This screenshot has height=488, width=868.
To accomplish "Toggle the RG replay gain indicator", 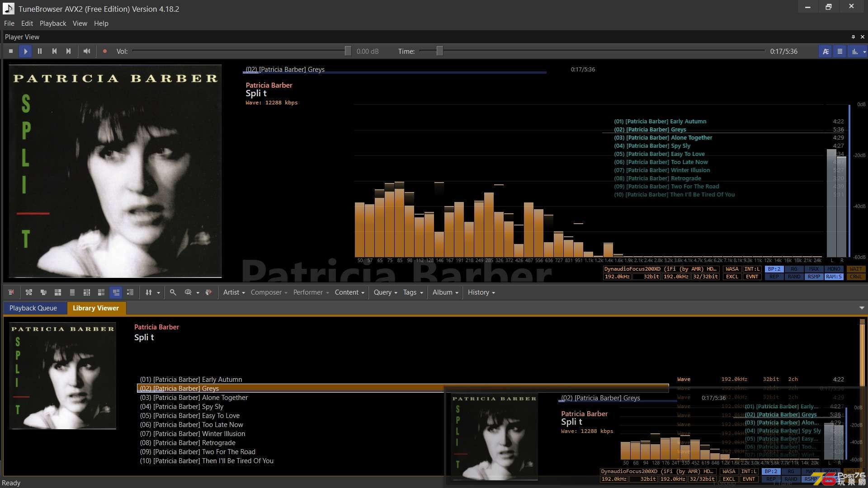I will pyautogui.click(x=794, y=269).
